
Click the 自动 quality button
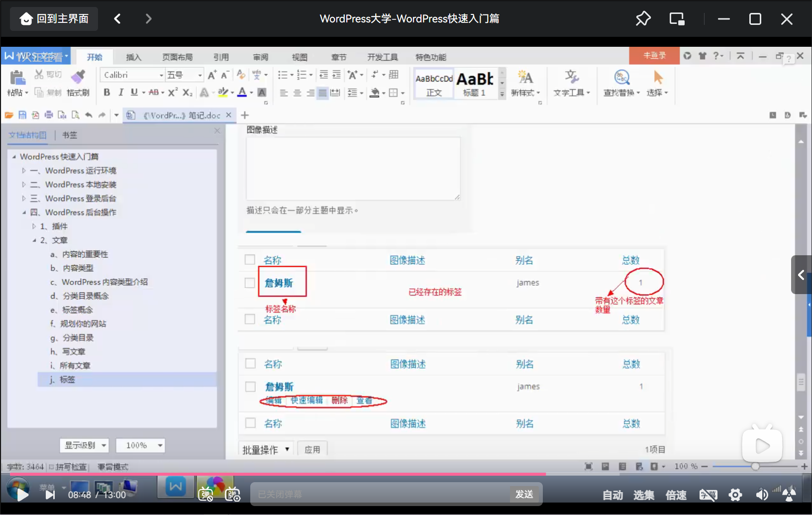pyautogui.click(x=612, y=495)
